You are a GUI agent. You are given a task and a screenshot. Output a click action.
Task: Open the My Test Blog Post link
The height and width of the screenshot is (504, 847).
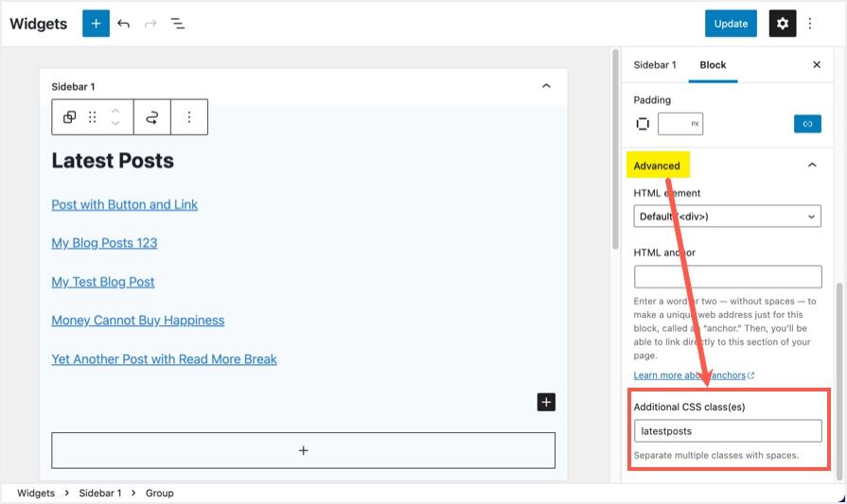coord(103,282)
